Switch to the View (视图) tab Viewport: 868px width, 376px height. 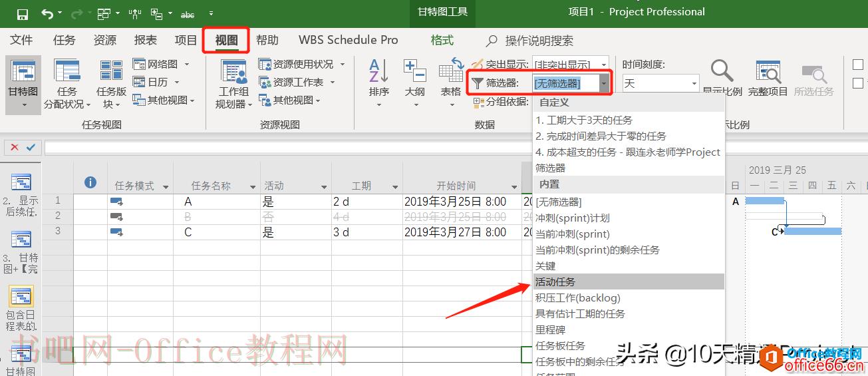pos(226,41)
